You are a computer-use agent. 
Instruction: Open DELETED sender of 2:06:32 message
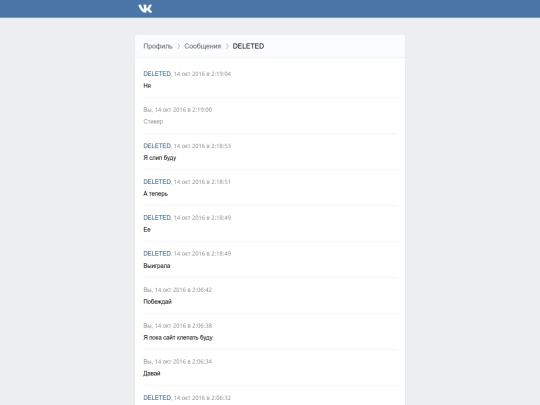point(157,398)
